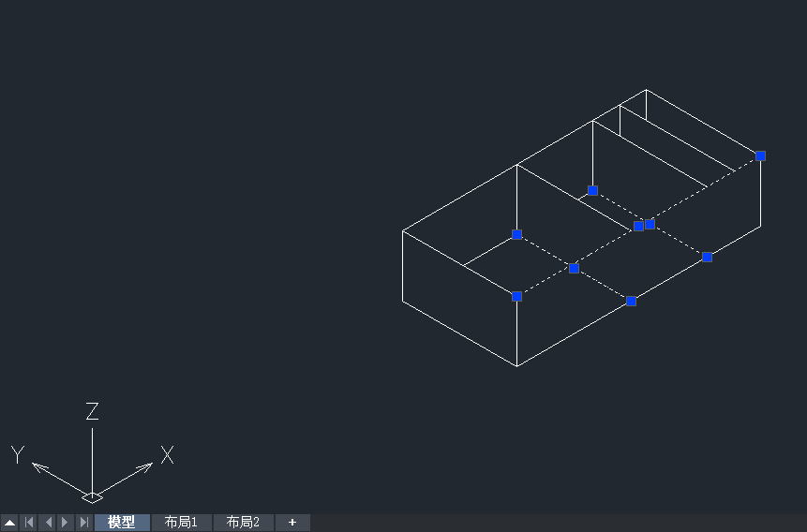The height and width of the screenshot is (532, 807).
Task: Open the 布局1 layout tab
Action: tap(181, 523)
